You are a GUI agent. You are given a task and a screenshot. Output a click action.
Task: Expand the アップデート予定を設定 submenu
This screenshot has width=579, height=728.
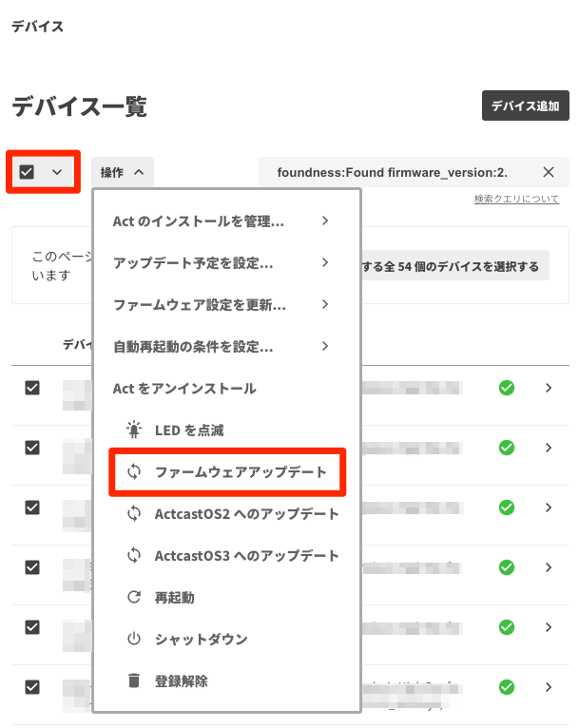pyautogui.click(x=324, y=262)
